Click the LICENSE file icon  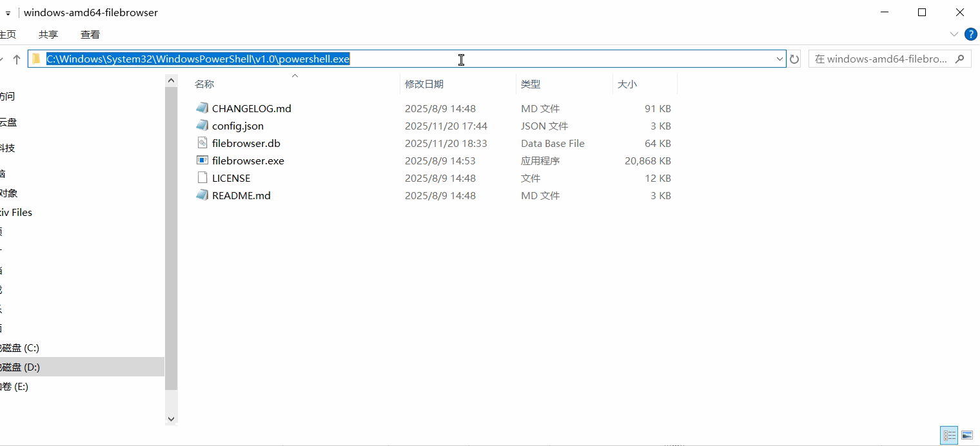click(x=202, y=178)
